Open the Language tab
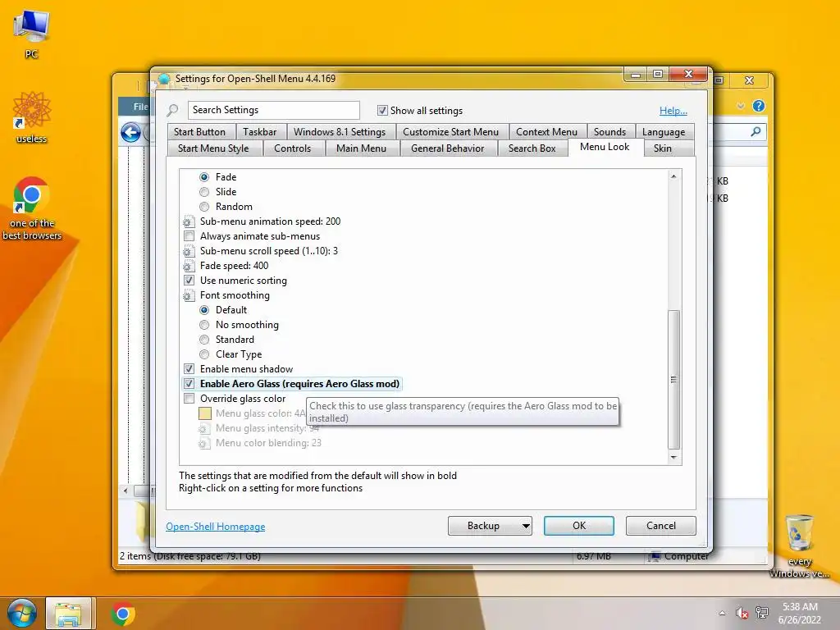The width and height of the screenshot is (840, 630). click(x=663, y=132)
